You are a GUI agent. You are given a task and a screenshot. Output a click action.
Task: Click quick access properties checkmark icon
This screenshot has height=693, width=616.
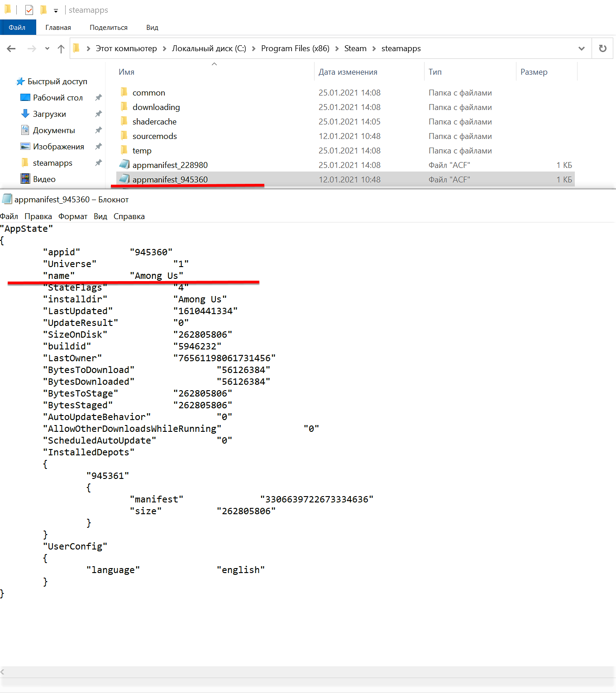click(29, 10)
